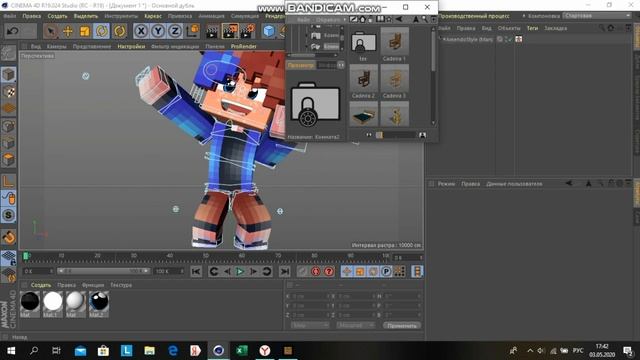The image size is (640, 360).
Task: Click the Tweak mouse icon
Action: 9,198
